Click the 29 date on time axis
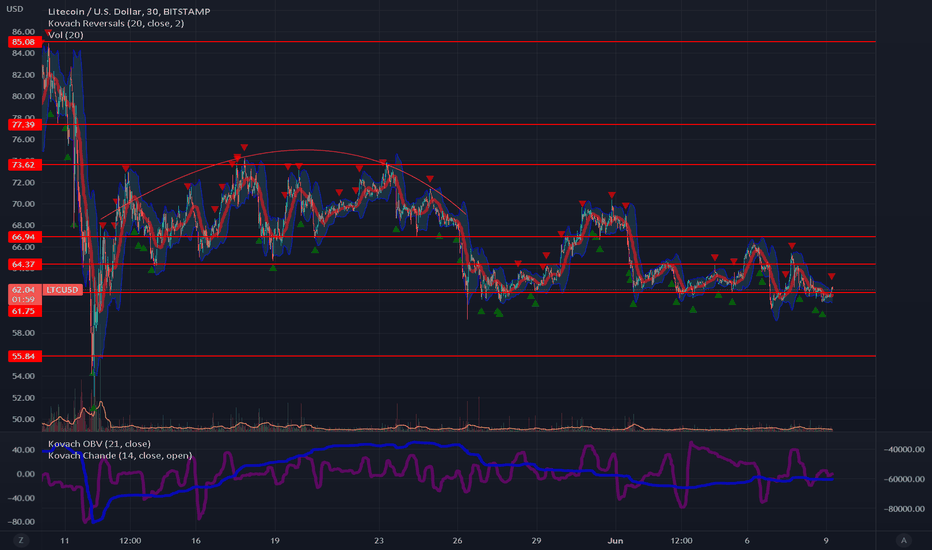This screenshot has height=550, width=932. pos(536,540)
